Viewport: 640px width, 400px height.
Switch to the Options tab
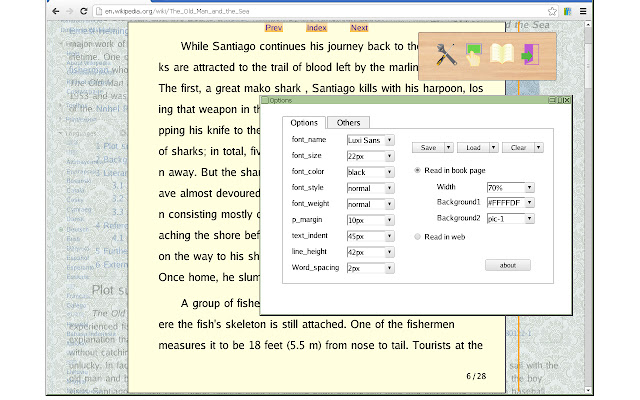(304, 122)
